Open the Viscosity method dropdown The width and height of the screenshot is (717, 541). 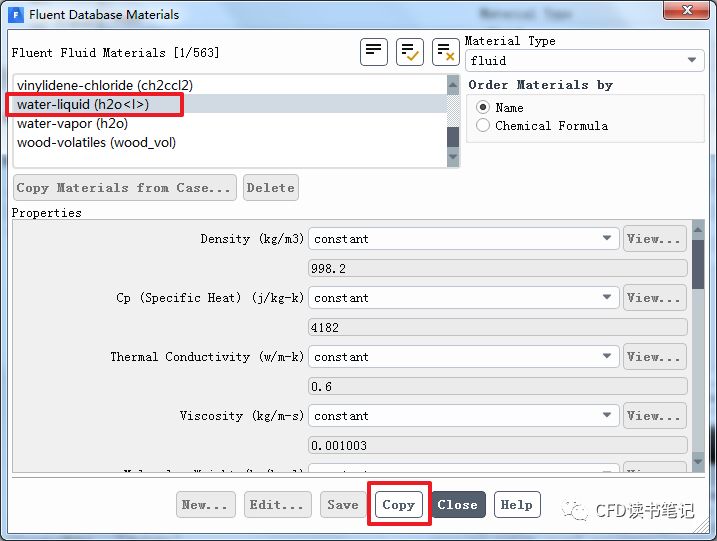pos(464,415)
